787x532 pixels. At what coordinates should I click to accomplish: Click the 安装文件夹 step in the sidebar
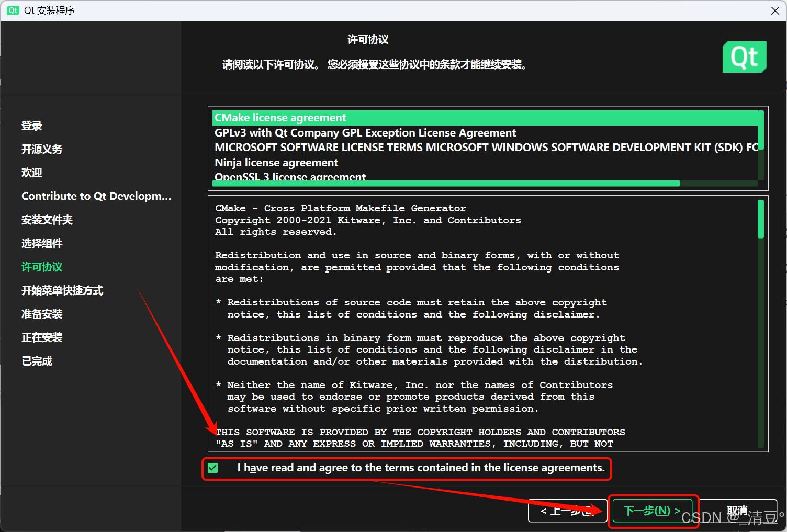(x=47, y=220)
